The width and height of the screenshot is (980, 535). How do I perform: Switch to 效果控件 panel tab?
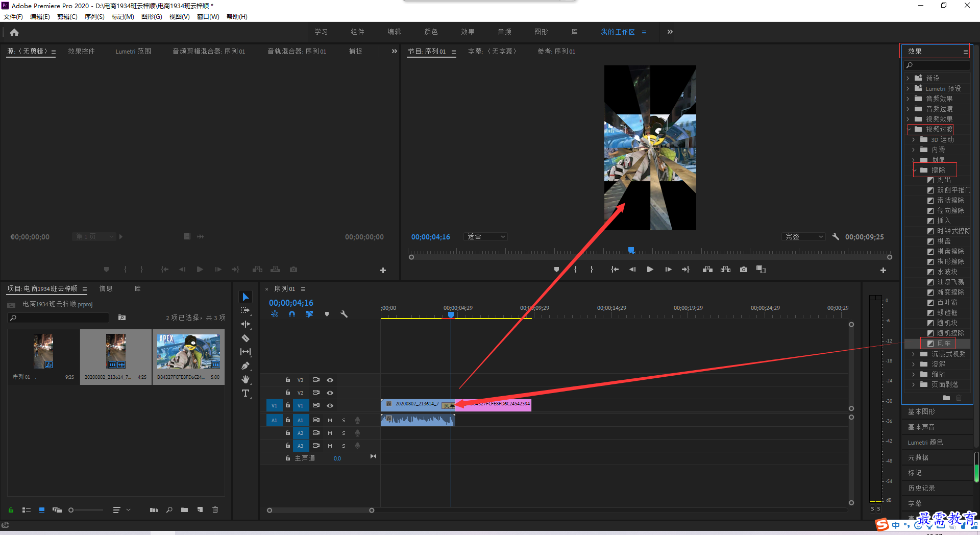point(81,52)
